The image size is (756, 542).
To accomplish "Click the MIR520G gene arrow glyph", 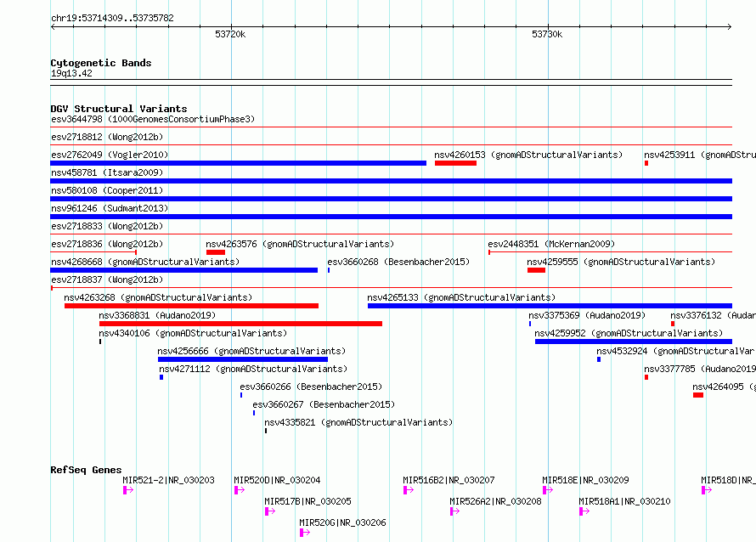I will [304, 533].
